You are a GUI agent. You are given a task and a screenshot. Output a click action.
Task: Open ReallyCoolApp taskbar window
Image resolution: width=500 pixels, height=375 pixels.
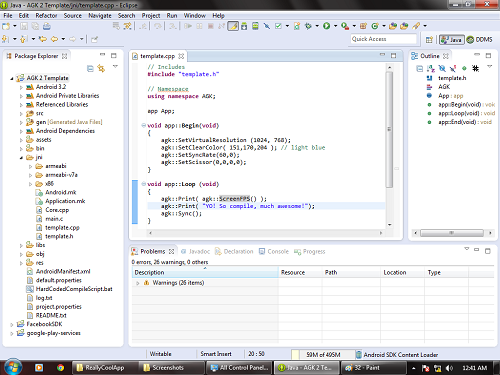105,368
